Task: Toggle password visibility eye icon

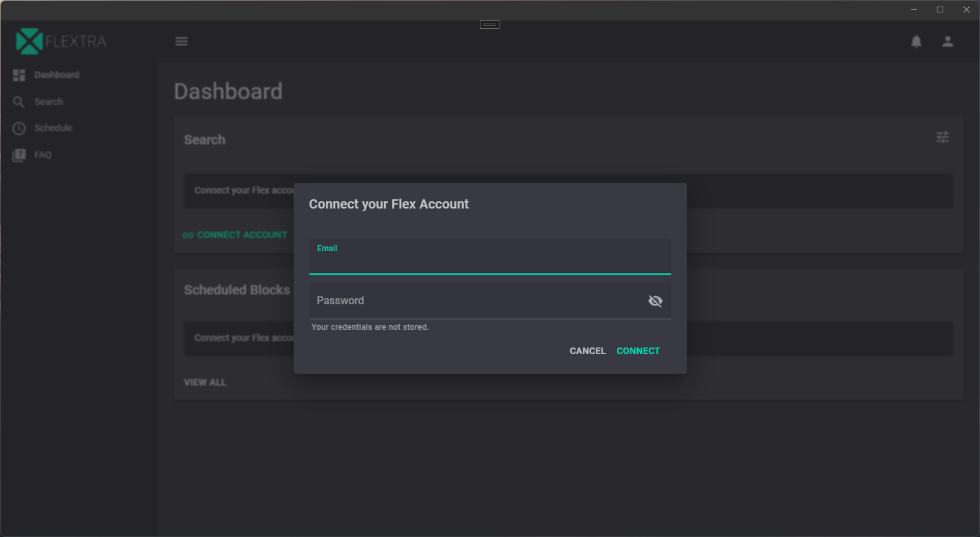Action: point(655,301)
